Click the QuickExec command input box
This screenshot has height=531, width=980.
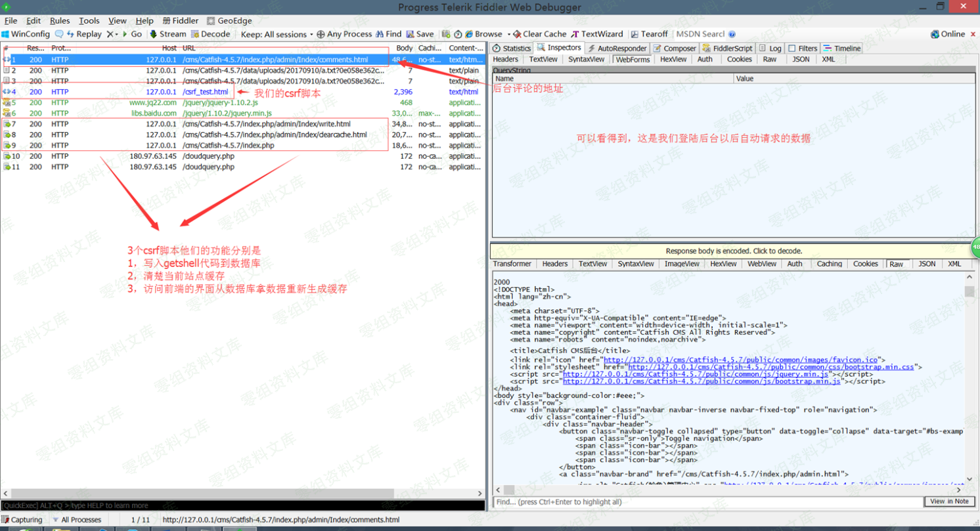coord(242,505)
